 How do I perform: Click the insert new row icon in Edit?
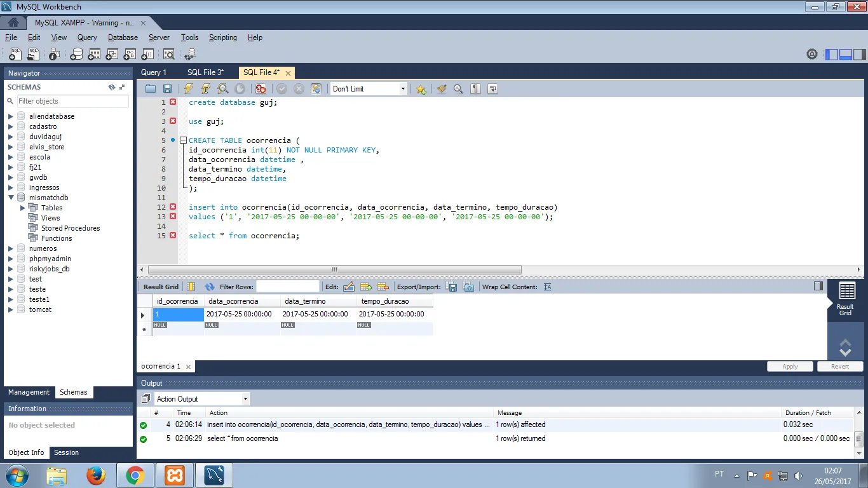pos(365,287)
